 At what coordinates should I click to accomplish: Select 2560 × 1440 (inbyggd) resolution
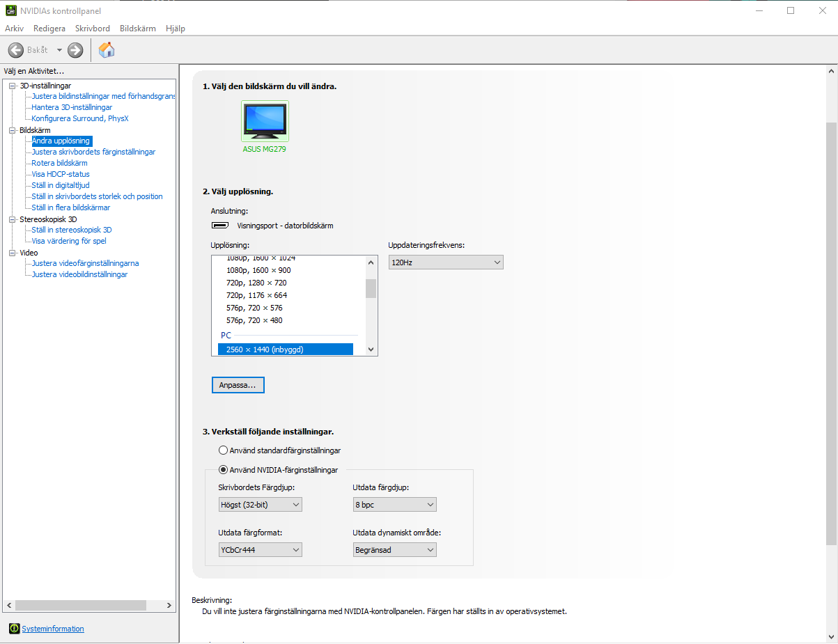tap(286, 350)
